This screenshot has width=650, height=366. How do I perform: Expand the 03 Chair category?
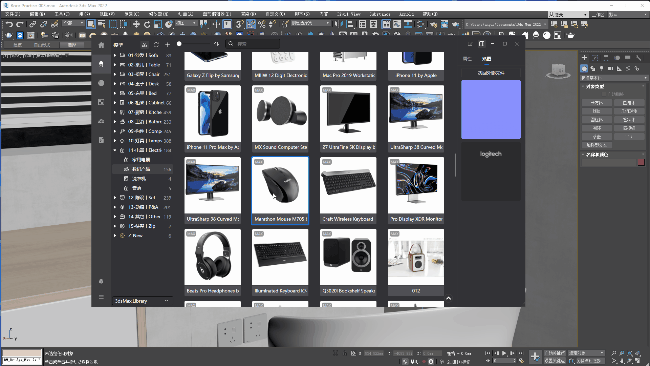[115, 74]
